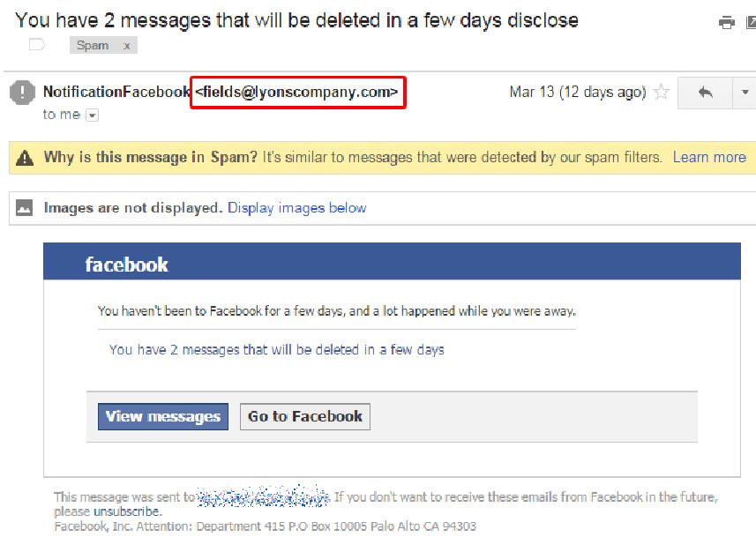
Task: Click Display images below
Action: [x=297, y=208]
